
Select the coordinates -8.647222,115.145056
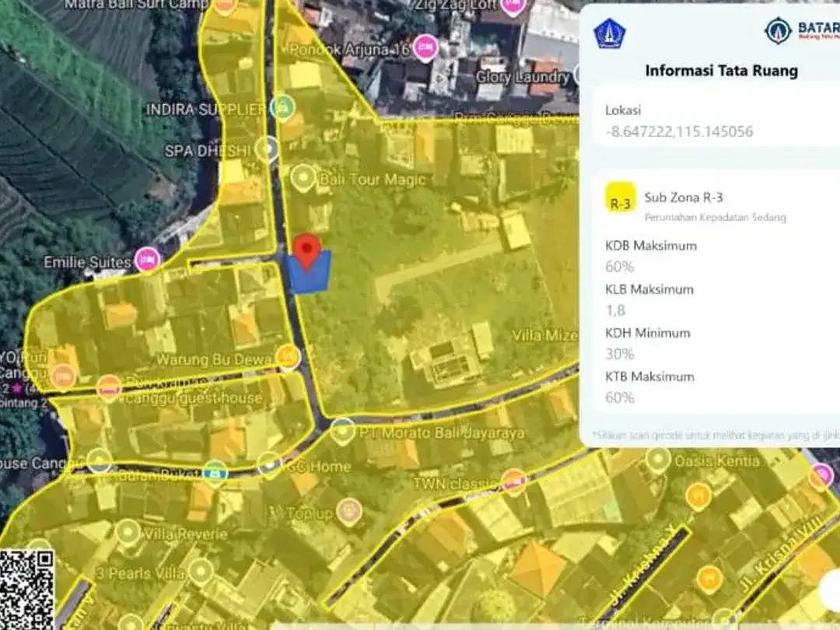pyautogui.click(x=679, y=131)
